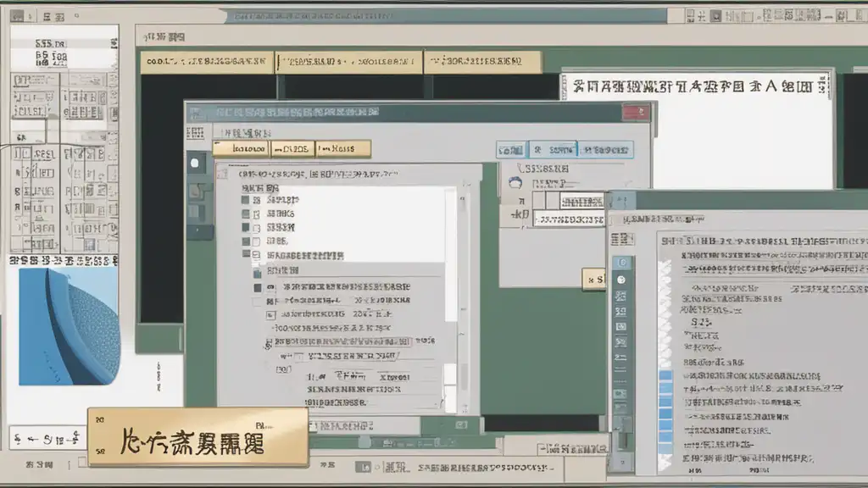This screenshot has width=868, height=488.
Task: Click the bottom-most icon of right window's vertical toolbar
Action: tap(621, 462)
